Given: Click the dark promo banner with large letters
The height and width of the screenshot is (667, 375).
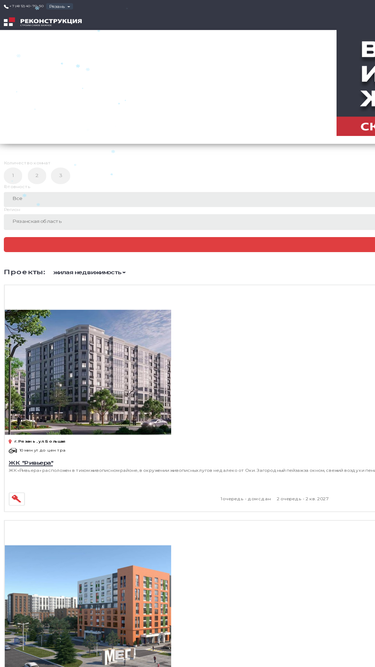Looking at the screenshot, I should coord(356,73).
